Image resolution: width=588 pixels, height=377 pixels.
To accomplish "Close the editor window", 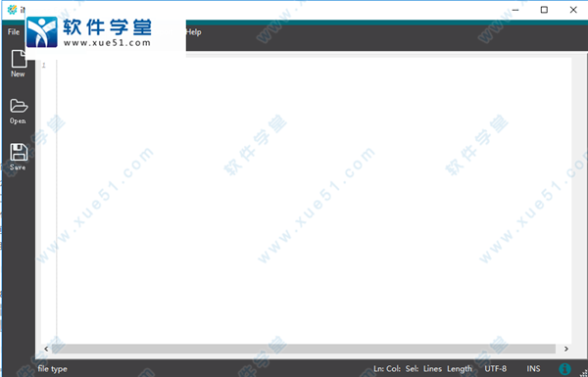I will pos(573,10).
